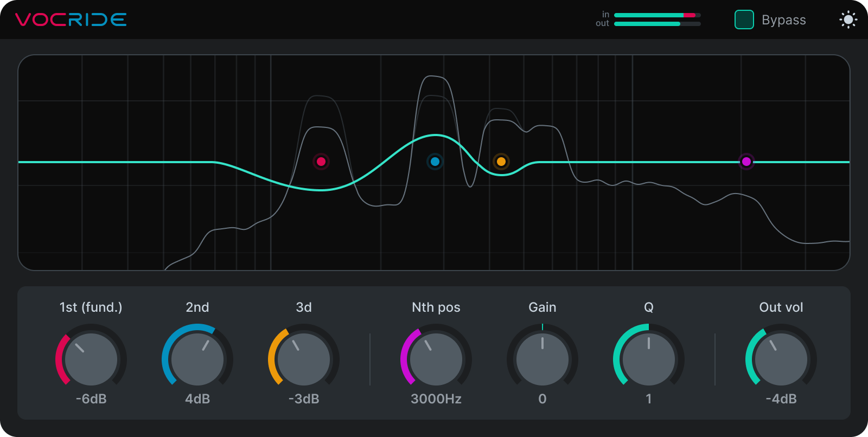This screenshot has height=437, width=868.
Task: Click the '3d' knob label
Action: 304,307
